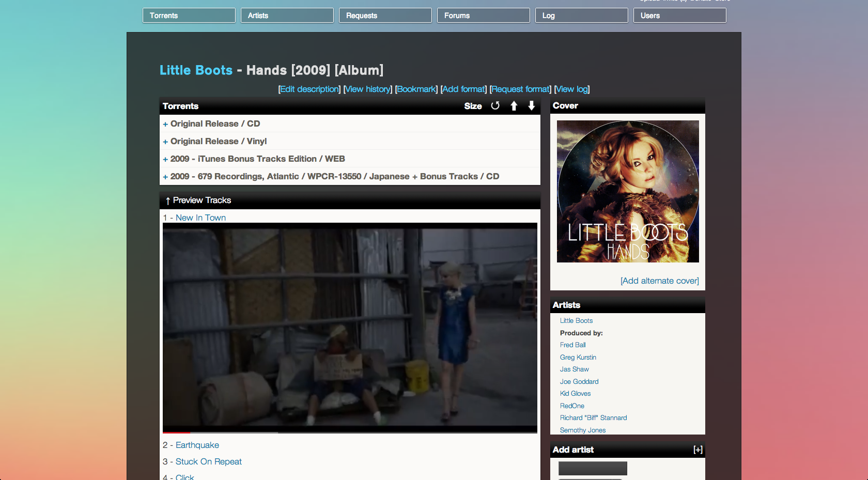The height and width of the screenshot is (480, 868).
Task: Open producer Greg Kurstin's page
Action: (x=578, y=358)
